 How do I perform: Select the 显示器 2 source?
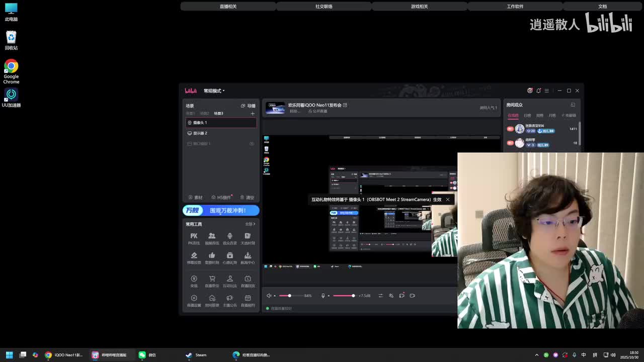click(x=221, y=133)
